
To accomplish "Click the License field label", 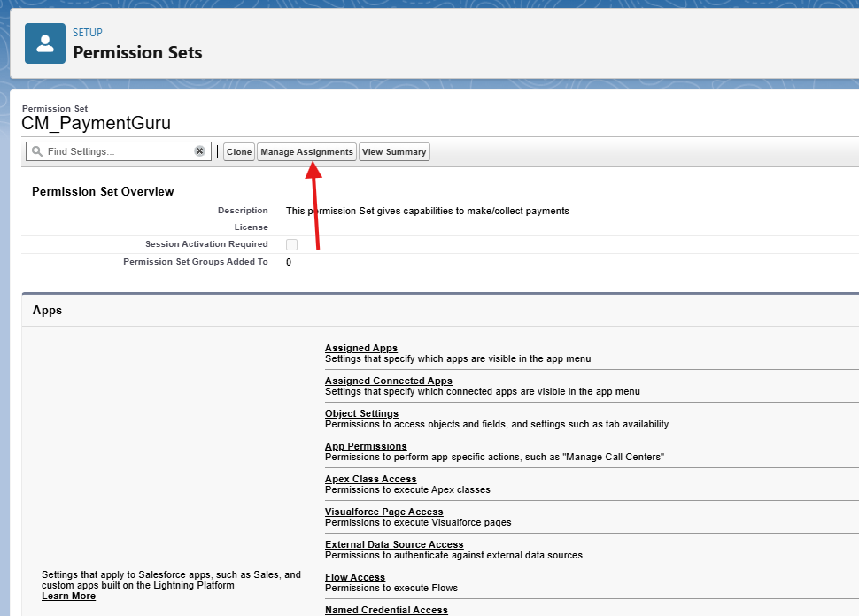I will [251, 227].
